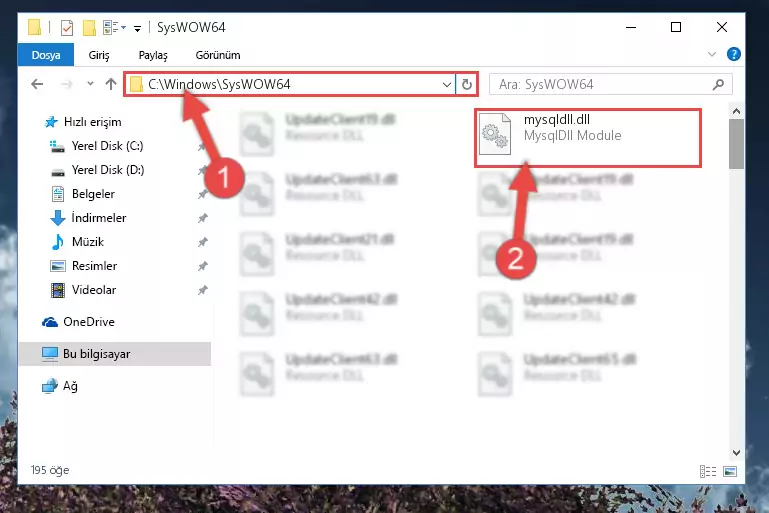
Task: Switch to large icons view in the status bar
Action: 730,471
